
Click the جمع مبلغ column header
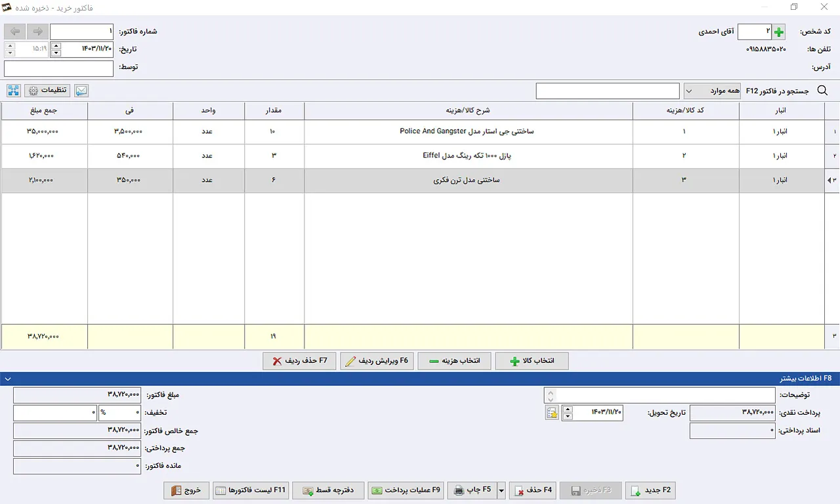pos(44,111)
